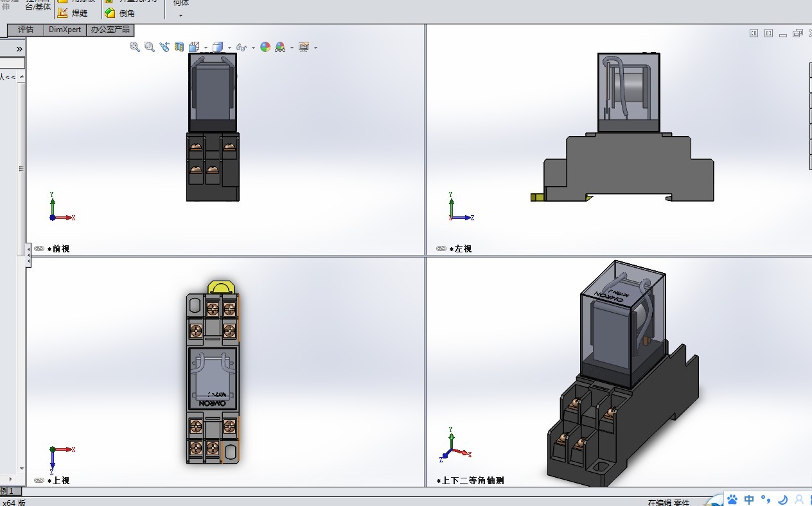Open the View Orientation dropdown arrow
The width and height of the screenshot is (812, 506).
coord(206,48)
